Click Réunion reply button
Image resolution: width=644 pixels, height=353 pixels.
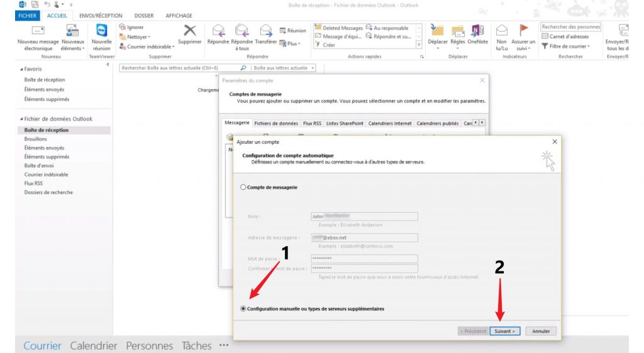[x=292, y=31]
